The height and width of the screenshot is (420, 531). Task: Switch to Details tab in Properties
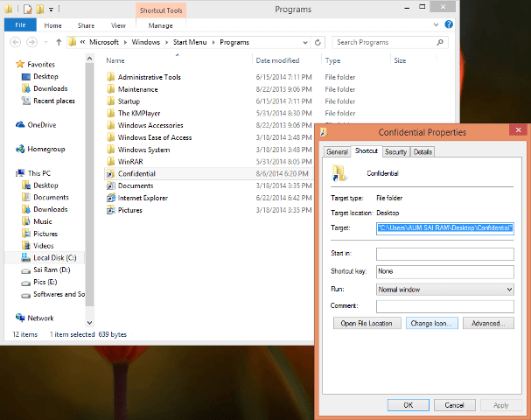[x=423, y=151]
